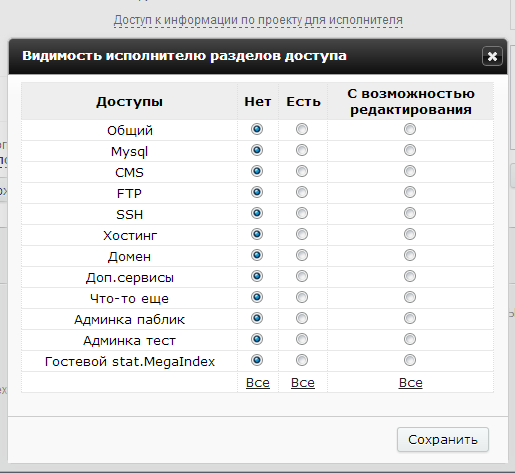Screen dimensions: 515x473
Task: Set Общий access to Есть
Action: pos(302,129)
